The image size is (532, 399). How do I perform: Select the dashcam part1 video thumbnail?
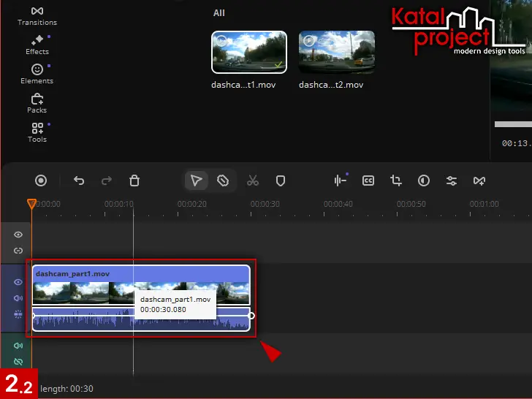[x=249, y=52]
